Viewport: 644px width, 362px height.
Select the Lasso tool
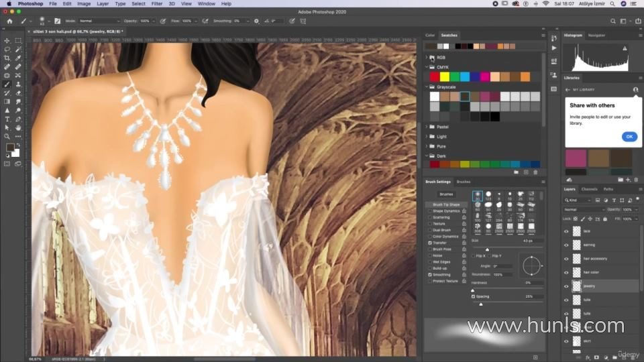[7, 50]
